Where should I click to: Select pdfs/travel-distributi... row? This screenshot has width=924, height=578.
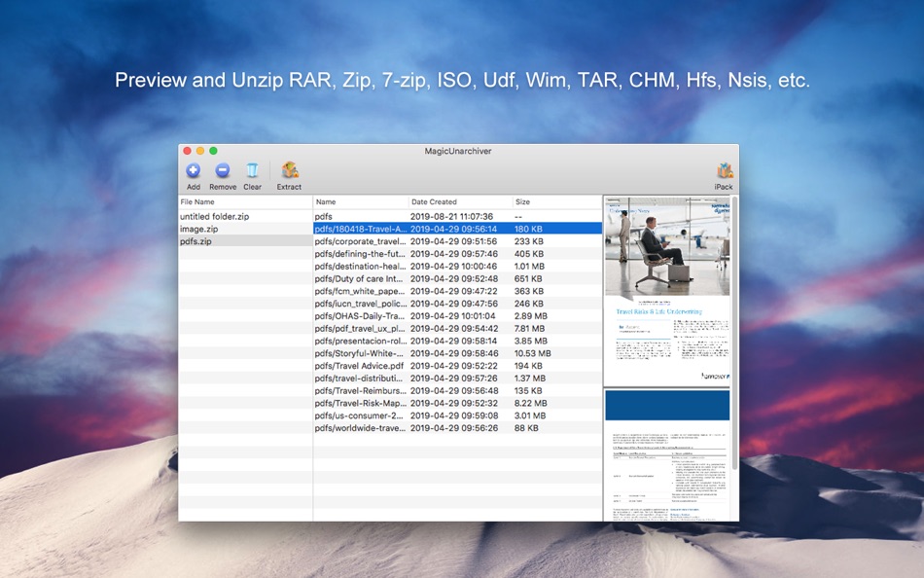[x=458, y=379]
